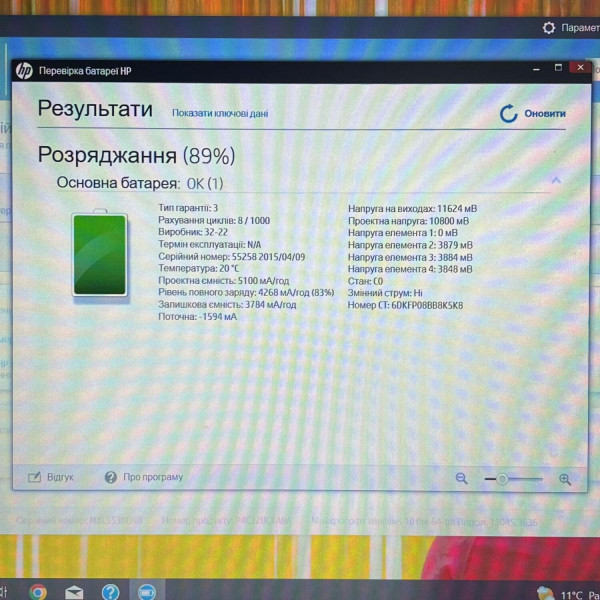Click Номер CT: 6DKFP08BB8K5KB

tap(405, 305)
